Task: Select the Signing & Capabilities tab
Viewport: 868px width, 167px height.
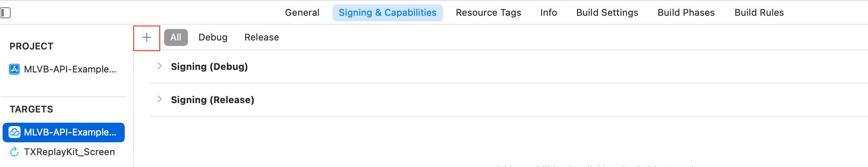Action: click(387, 13)
